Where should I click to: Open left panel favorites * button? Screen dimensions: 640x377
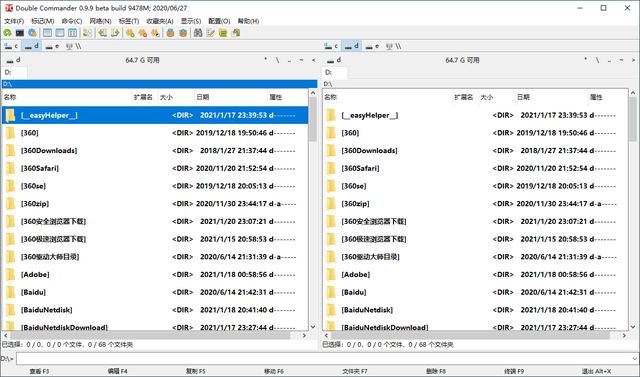265,60
